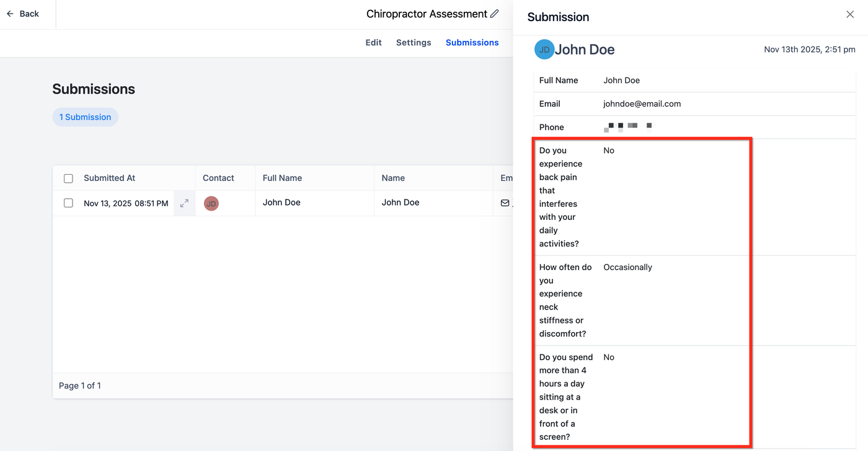The height and width of the screenshot is (451, 868).
Task: Click the 1 Submission badge
Action: click(85, 117)
